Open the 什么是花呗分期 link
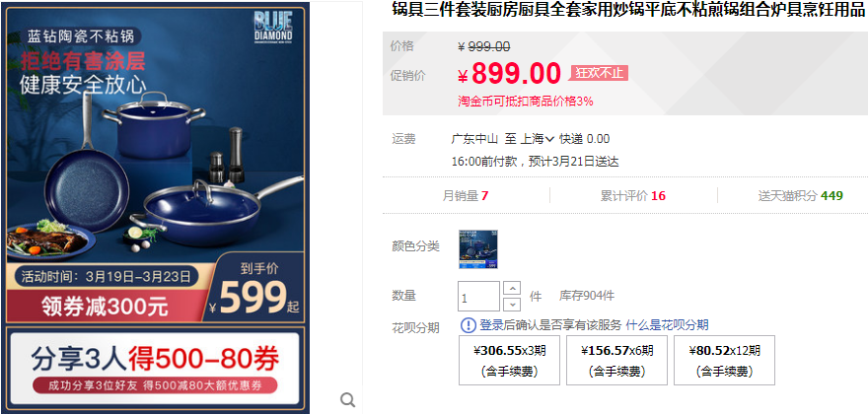Image resolution: width=868 pixels, height=414 pixels. point(667,325)
